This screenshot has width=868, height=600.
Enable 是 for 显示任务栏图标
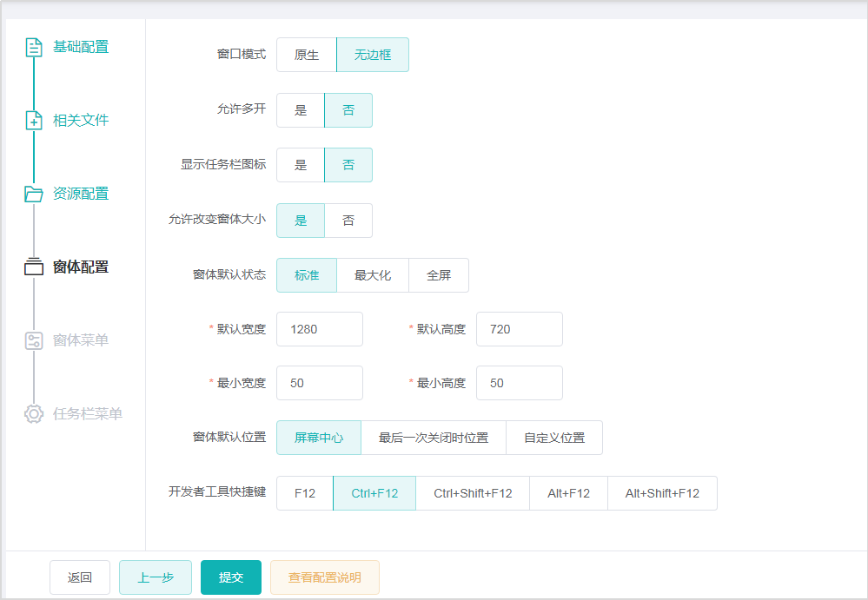pyautogui.click(x=301, y=165)
